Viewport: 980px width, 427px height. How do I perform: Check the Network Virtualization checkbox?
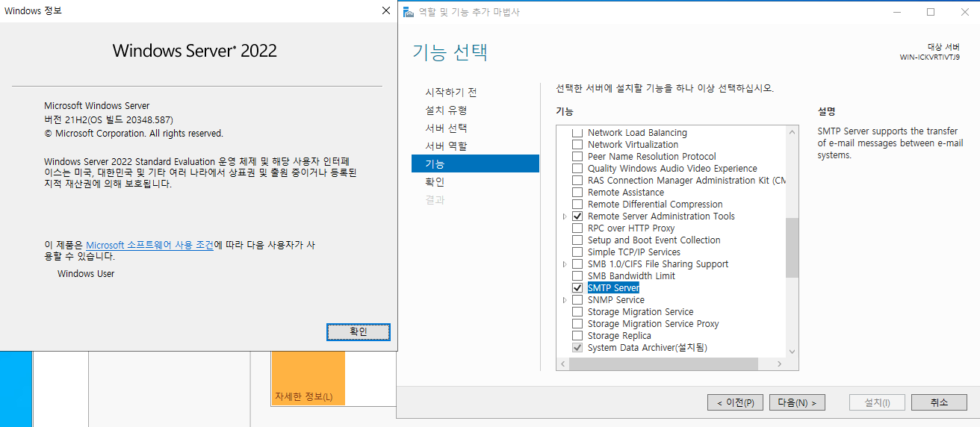(x=577, y=145)
